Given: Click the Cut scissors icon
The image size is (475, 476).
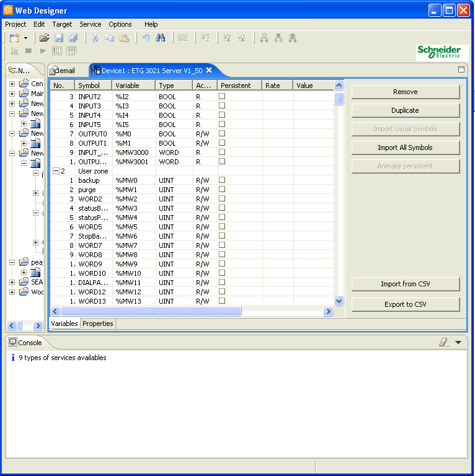Looking at the screenshot, I should [x=95, y=38].
